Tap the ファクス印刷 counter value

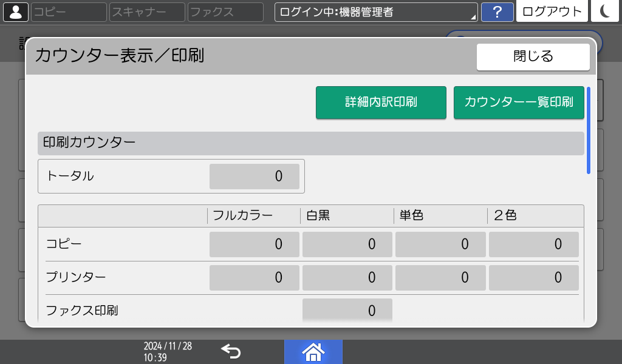[x=347, y=310]
